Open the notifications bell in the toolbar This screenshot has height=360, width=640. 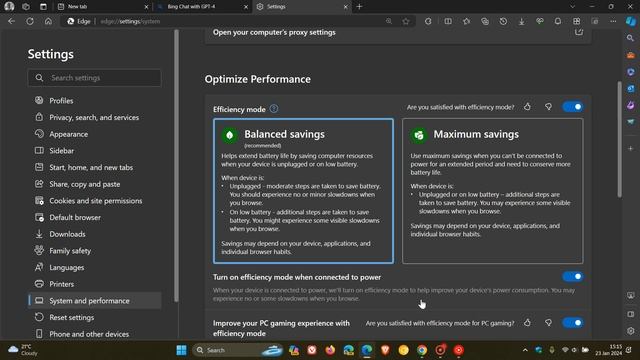point(558,21)
